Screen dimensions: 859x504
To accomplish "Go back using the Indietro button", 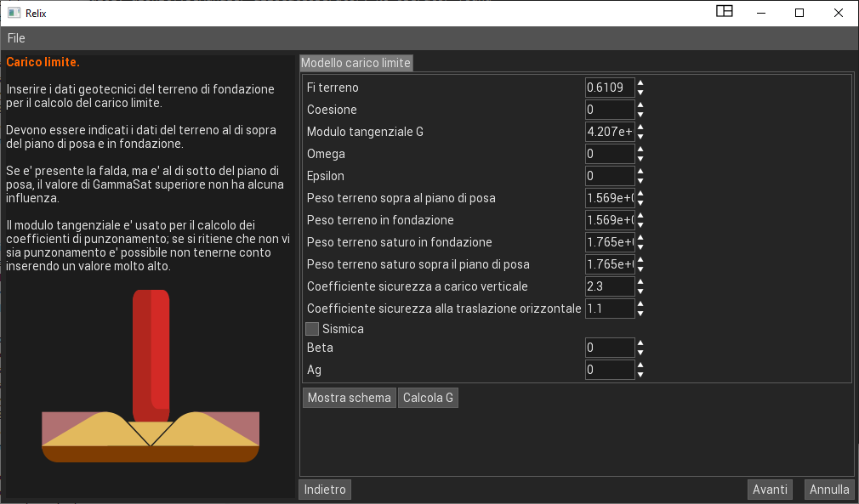I will coord(325,490).
